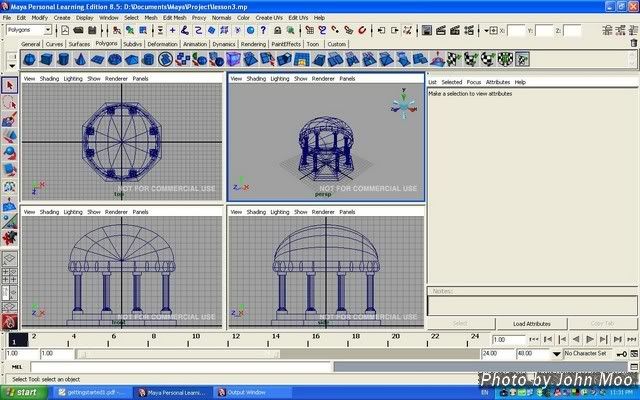Jump to the end of playback range

point(631,340)
